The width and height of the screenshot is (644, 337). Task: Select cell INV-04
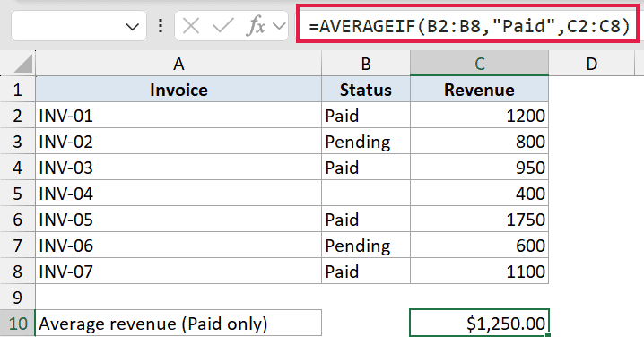178,193
